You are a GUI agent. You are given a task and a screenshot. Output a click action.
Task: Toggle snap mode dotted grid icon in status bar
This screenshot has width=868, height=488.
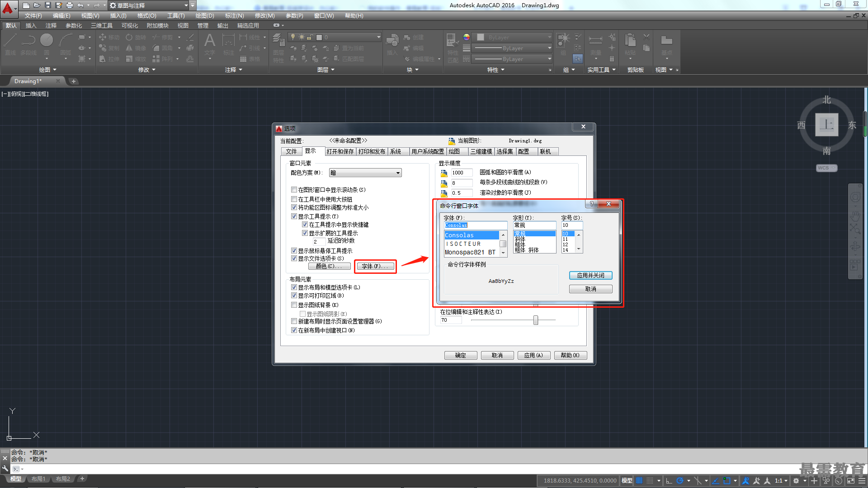(650, 481)
